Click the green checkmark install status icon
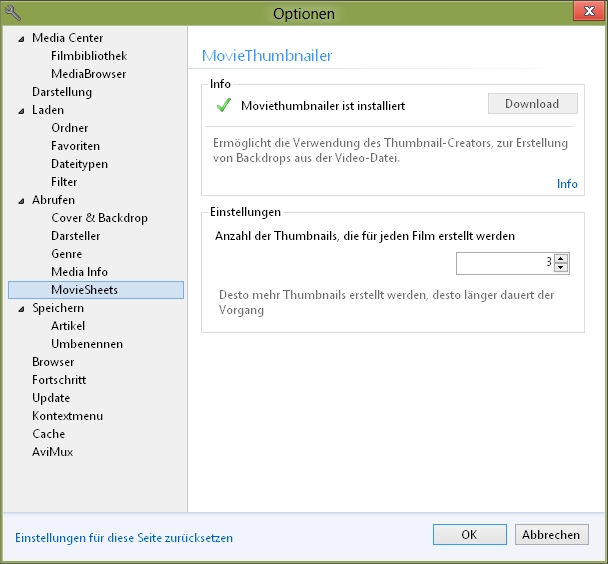The image size is (608, 564). click(224, 105)
